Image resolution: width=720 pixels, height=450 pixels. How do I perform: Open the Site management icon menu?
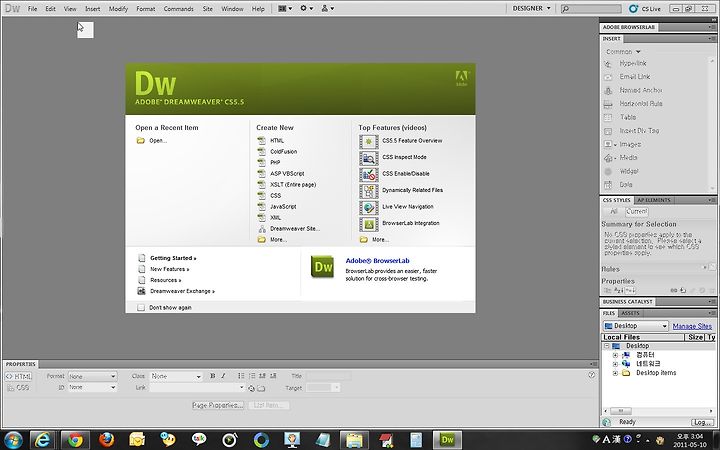(x=327, y=8)
